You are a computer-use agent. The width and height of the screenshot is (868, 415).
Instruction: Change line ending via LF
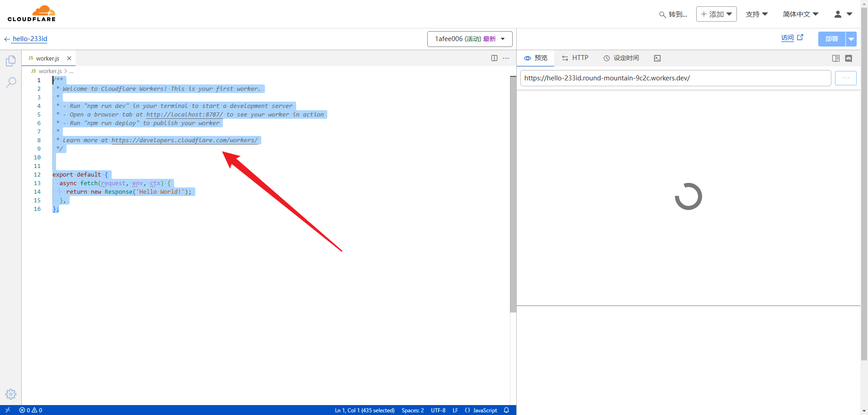point(455,410)
